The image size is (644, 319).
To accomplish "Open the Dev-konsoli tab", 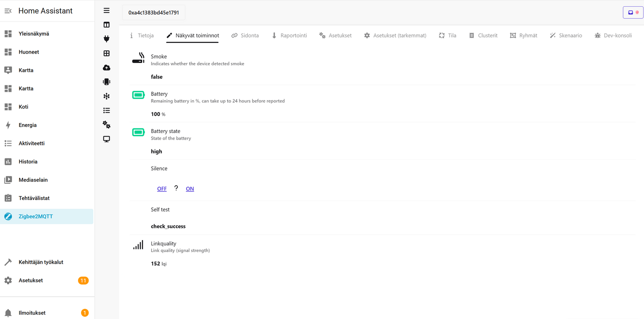I will pyautogui.click(x=613, y=35).
